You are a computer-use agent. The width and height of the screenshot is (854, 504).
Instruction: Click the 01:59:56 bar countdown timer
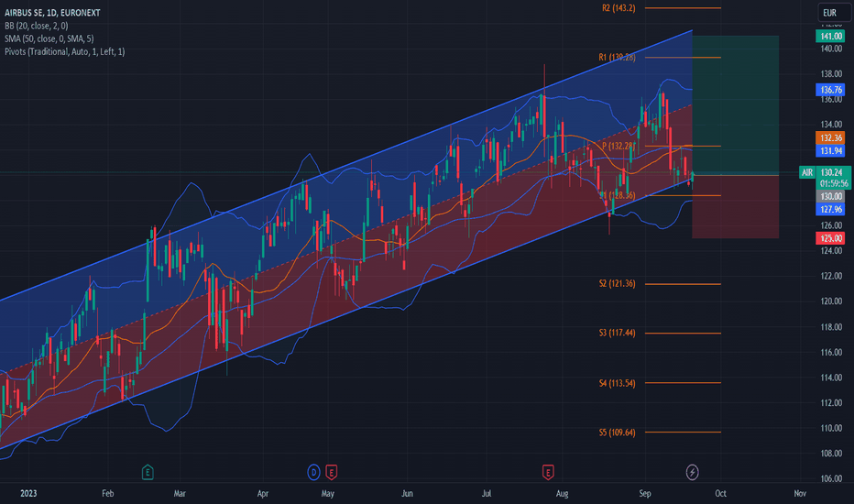click(x=833, y=183)
